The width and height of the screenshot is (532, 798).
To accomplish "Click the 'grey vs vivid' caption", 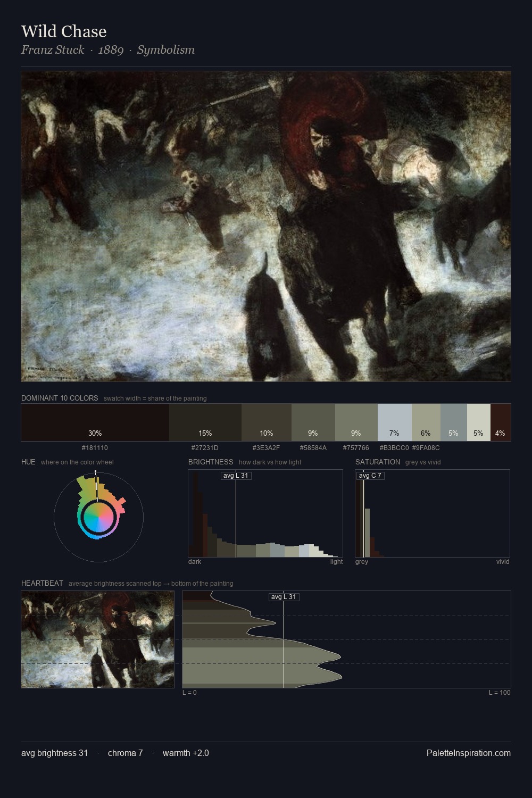I will click(423, 462).
